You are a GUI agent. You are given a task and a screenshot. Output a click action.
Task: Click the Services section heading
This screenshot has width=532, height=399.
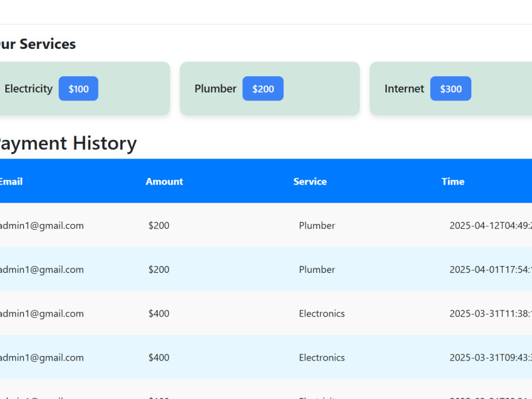coord(38,44)
